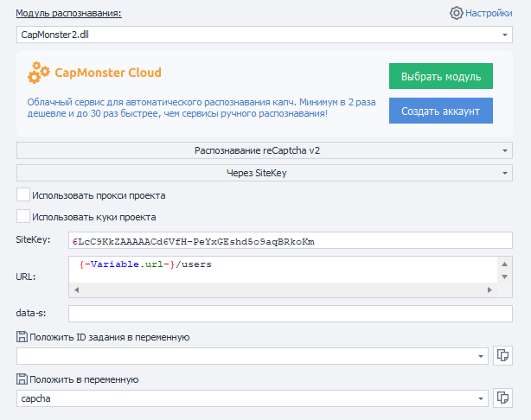Screen dimensions: 531x420
Task: Click the save icon beside Положить в переменную
Action: coord(22,379)
